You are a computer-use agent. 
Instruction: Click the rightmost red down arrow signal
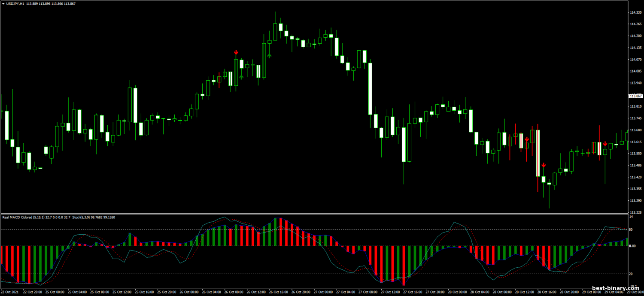[605, 144]
